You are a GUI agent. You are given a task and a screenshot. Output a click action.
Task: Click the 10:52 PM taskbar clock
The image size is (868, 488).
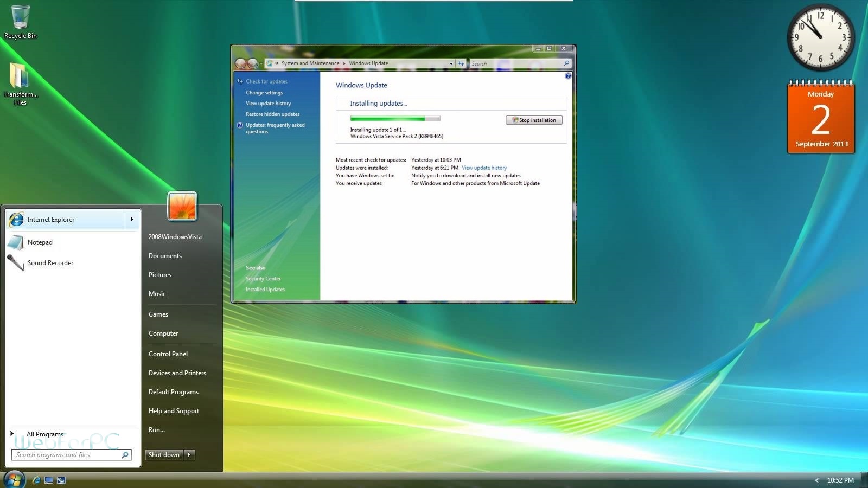840,480
